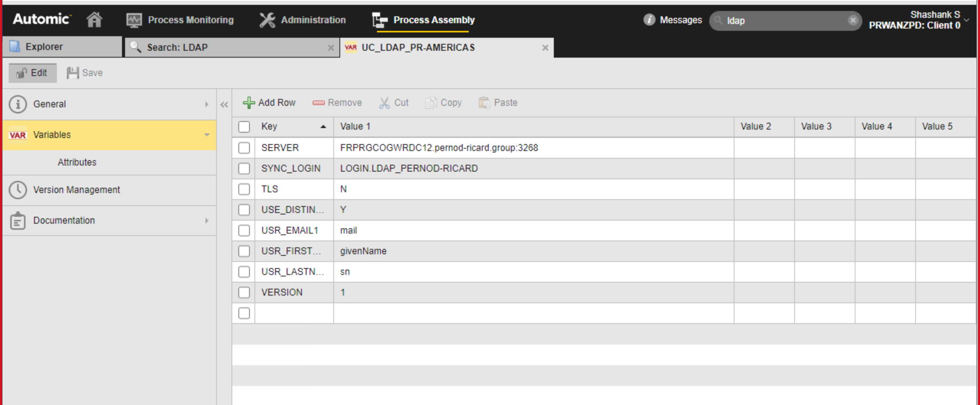Click the Value 4 column header
Screen dimensions: 980x405
click(x=885, y=126)
